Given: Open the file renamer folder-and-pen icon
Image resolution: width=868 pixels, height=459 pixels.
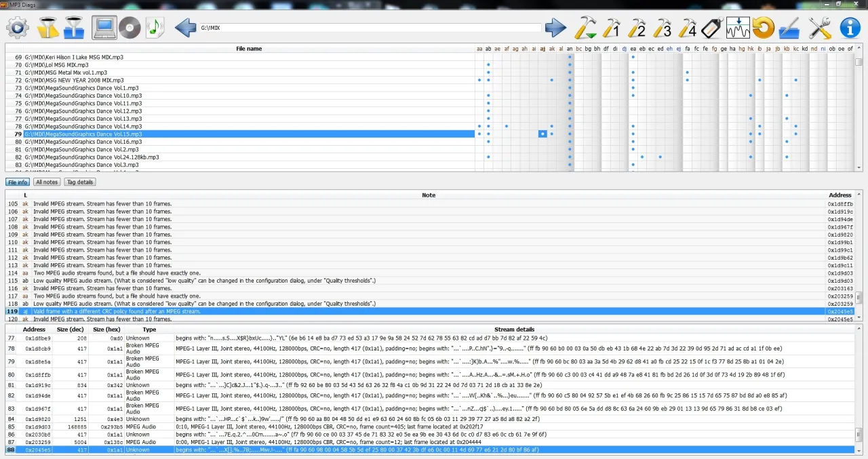Looking at the screenshot, I should [x=789, y=28].
